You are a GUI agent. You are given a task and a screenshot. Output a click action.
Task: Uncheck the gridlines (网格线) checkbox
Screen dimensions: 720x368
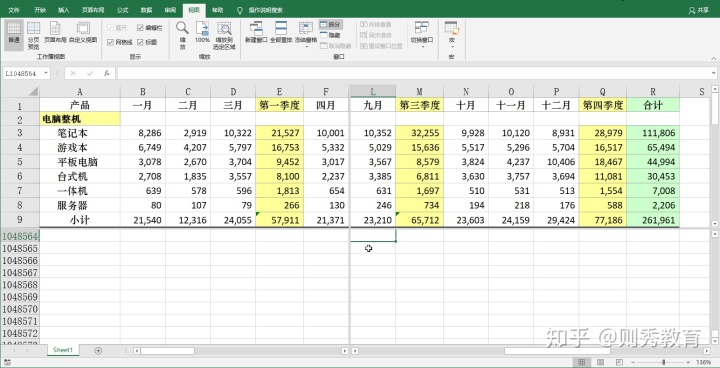(110, 42)
